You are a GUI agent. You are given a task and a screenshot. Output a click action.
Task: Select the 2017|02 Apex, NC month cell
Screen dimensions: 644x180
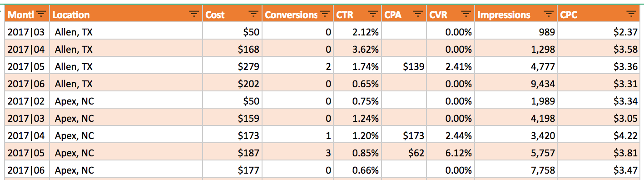27,101
